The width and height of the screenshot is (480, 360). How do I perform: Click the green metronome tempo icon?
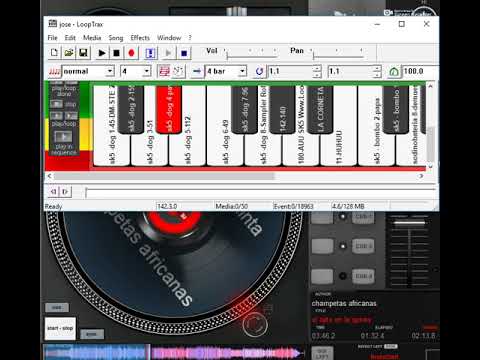pyautogui.click(x=394, y=71)
